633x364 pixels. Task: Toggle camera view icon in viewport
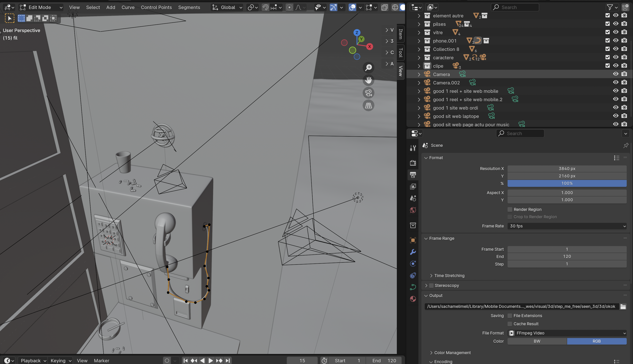point(369,93)
